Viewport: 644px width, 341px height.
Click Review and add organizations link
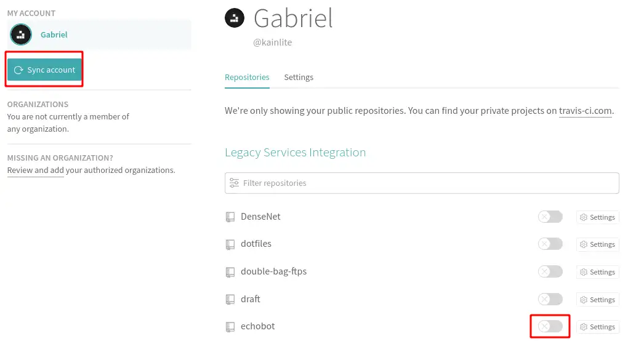coord(35,170)
